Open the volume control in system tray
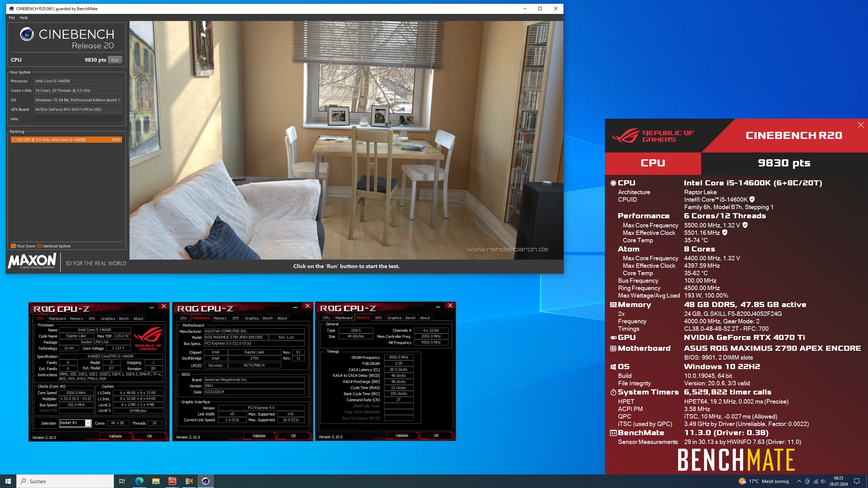This screenshot has width=868, height=488. [x=823, y=481]
